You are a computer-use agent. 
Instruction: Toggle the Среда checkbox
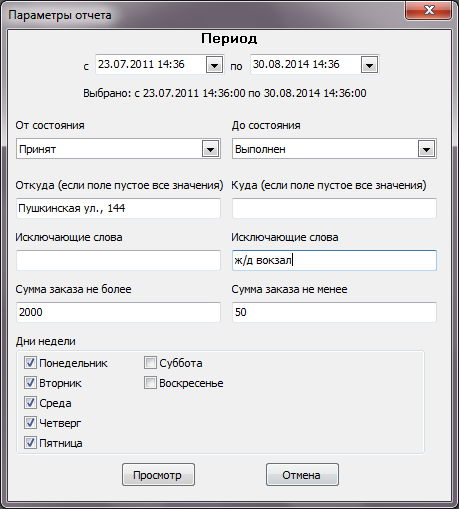(30, 403)
